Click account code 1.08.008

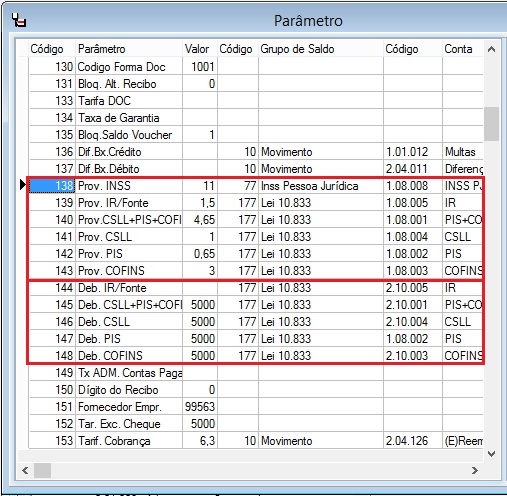[x=413, y=186]
